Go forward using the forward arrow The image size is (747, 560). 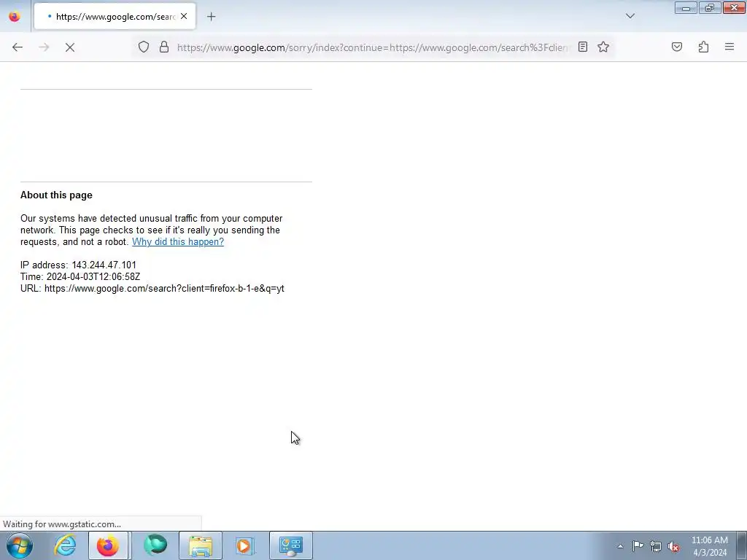click(44, 47)
